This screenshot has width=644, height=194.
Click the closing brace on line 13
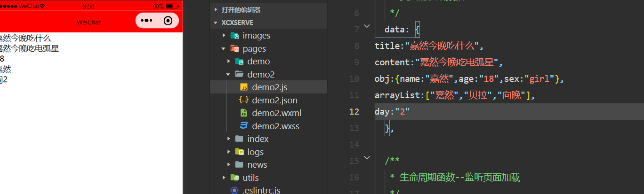[387, 128]
